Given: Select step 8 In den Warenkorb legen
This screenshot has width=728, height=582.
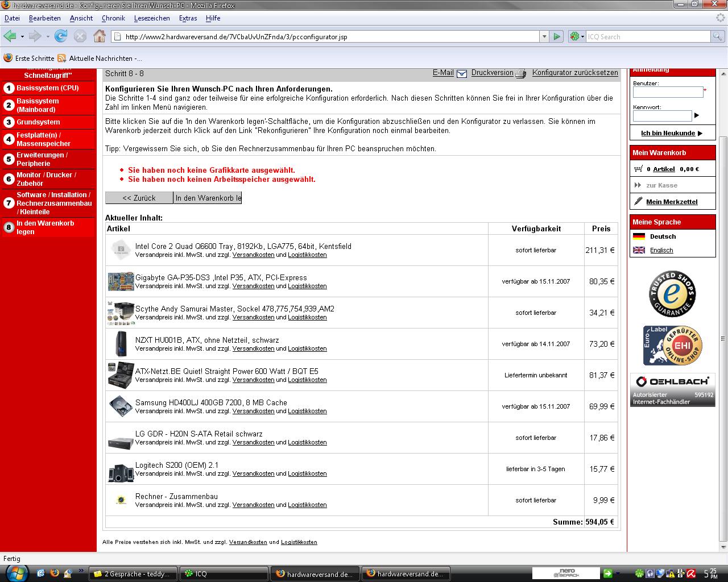Looking at the screenshot, I should click(x=48, y=227).
